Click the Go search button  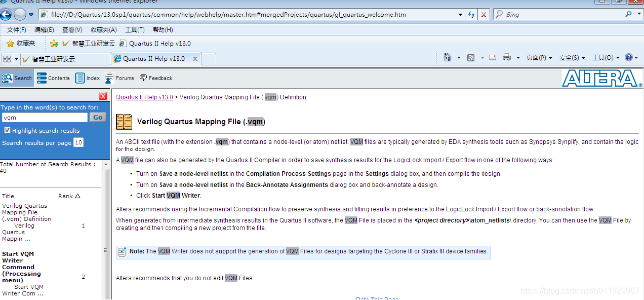98,118
